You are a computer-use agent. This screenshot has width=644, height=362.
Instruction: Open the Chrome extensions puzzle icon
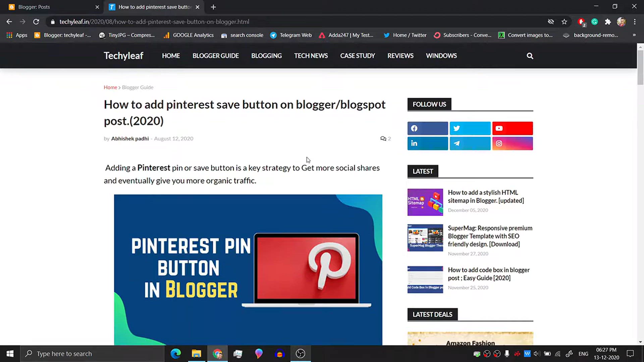click(608, 22)
